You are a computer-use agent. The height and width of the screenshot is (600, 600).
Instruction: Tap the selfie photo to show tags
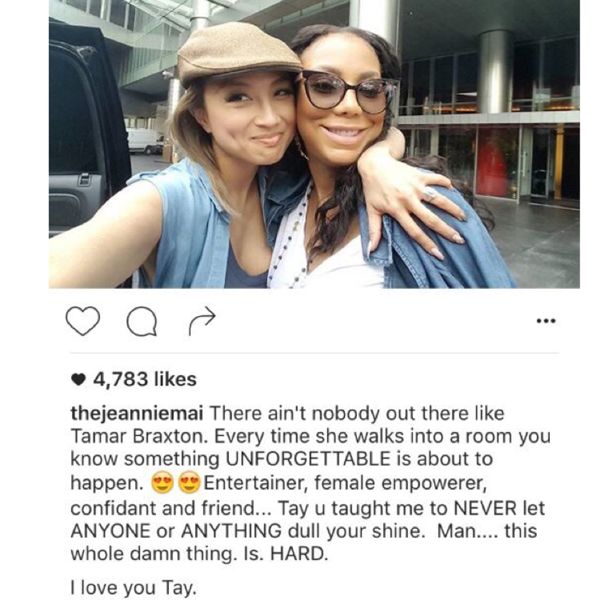pyautogui.click(x=314, y=144)
